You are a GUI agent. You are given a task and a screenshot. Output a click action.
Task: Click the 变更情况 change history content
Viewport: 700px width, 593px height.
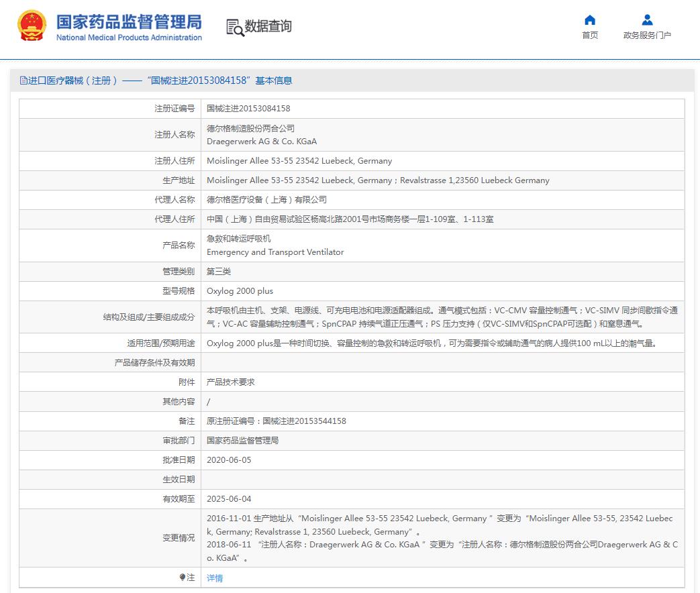click(x=443, y=538)
